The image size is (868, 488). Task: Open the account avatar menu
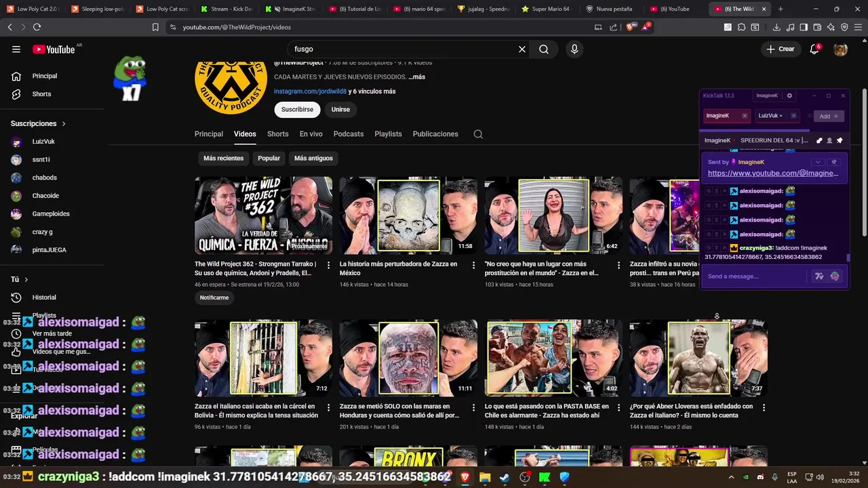click(840, 49)
